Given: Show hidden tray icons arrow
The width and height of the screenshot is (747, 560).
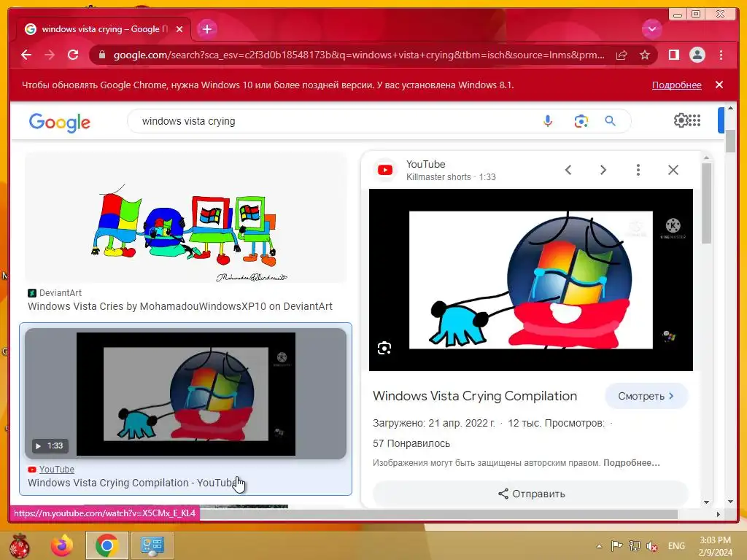Looking at the screenshot, I should [x=599, y=546].
